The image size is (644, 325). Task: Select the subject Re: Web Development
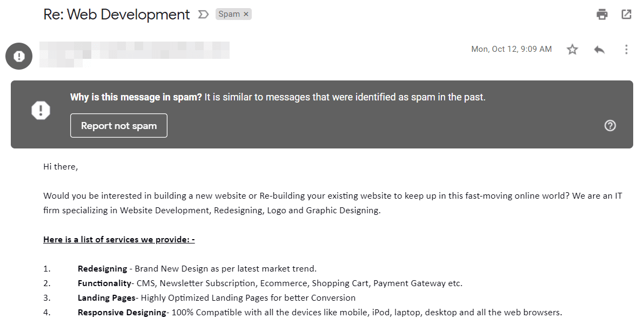click(116, 15)
